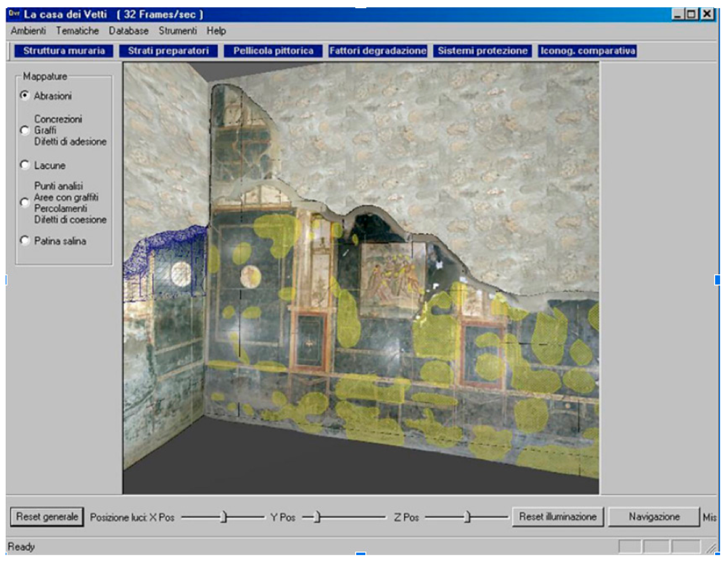Switch to Struttura muraria tab
This screenshot has width=728, height=562.
click(x=64, y=51)
